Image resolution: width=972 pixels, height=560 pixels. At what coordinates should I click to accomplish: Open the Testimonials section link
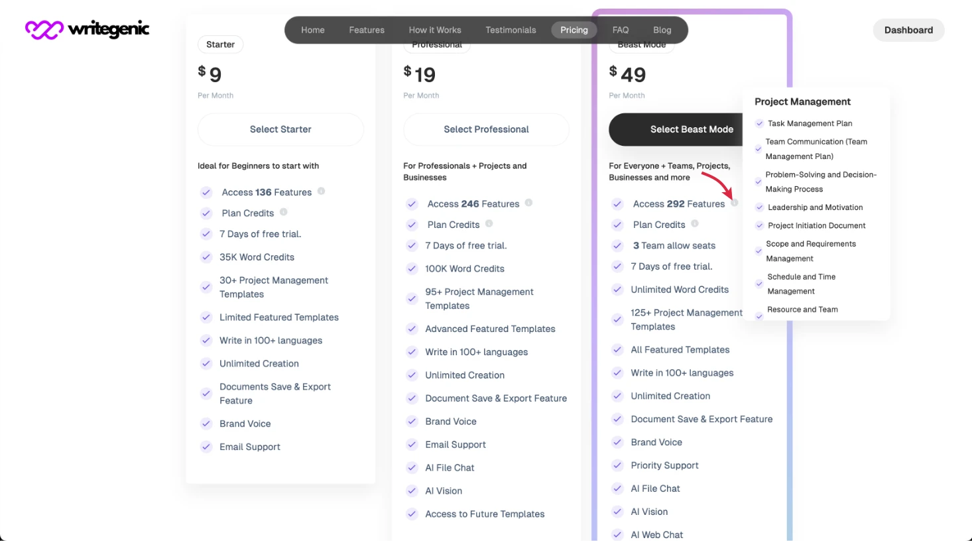click(x=511, y=30)
